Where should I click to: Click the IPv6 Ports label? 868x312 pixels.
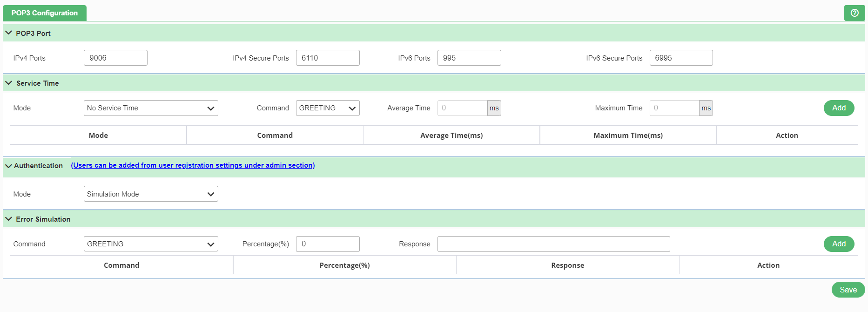click(x=414, y=58)
